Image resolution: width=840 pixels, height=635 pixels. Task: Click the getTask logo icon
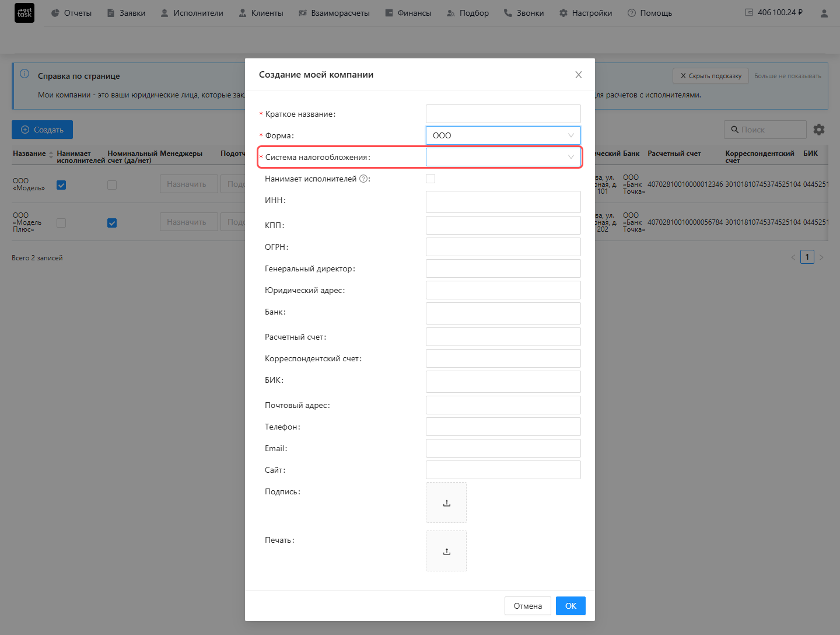click(24, 13)
